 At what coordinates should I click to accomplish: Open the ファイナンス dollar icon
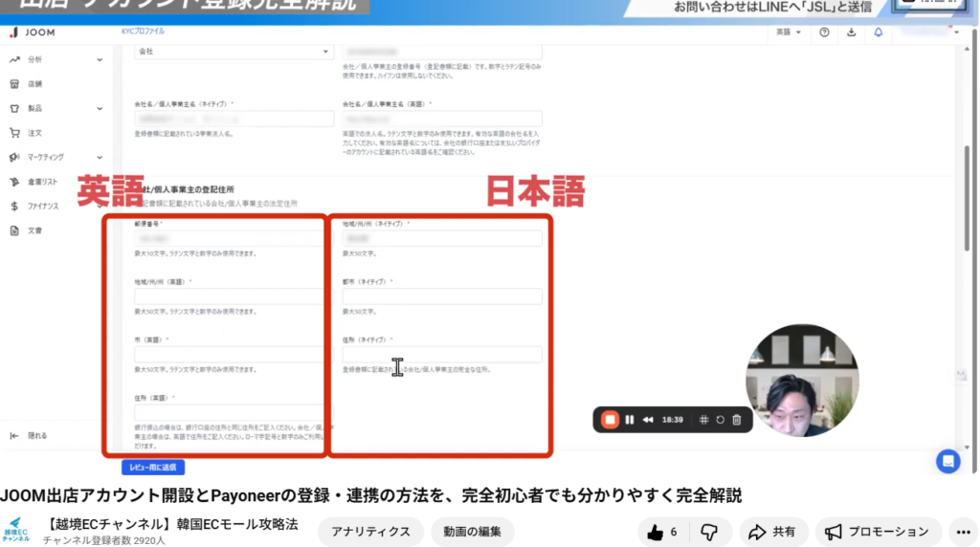pos(14,206)
